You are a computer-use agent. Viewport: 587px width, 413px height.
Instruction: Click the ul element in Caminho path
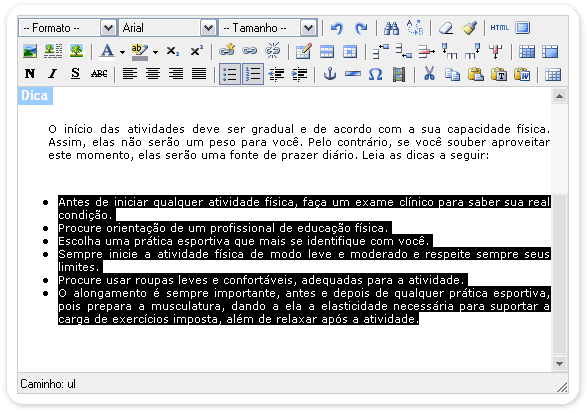(72, 384)
